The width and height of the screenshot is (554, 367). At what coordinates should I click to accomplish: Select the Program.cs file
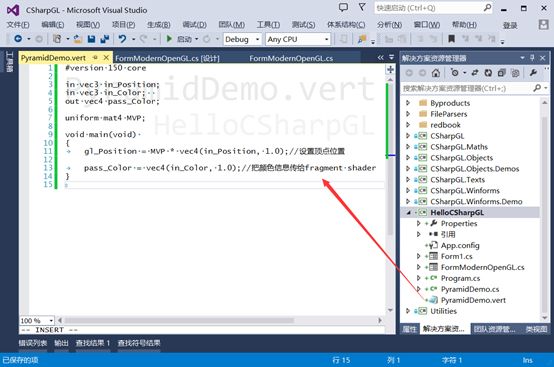pos(460,278)
